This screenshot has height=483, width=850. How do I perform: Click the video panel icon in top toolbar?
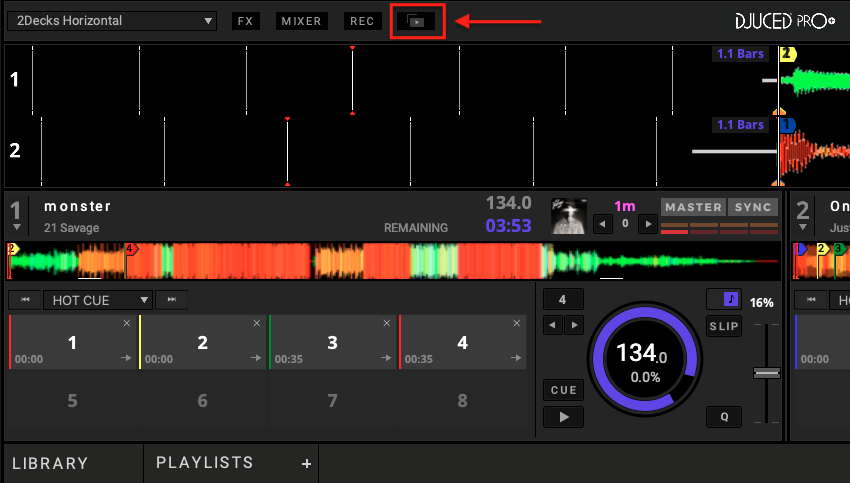(x=415, y=21)
